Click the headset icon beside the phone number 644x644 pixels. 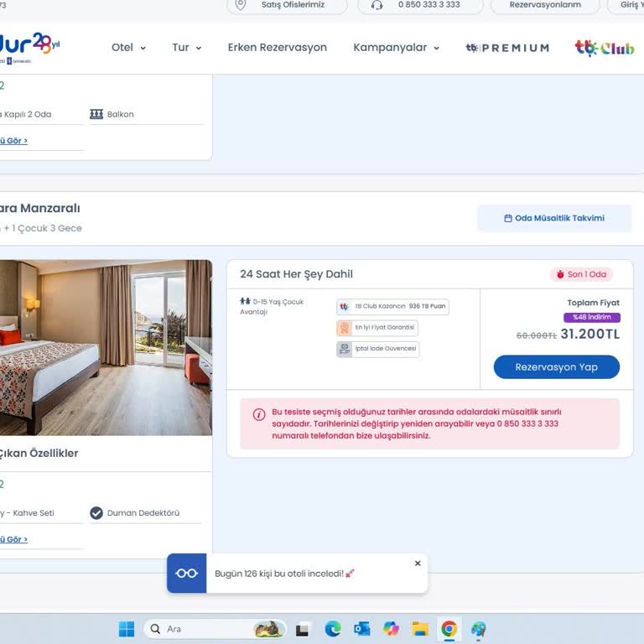(x=377, y=5)
